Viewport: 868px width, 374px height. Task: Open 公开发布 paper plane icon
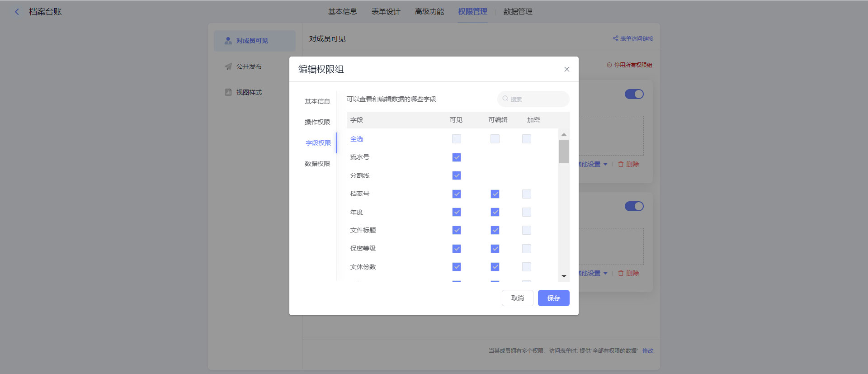(228, 66)
